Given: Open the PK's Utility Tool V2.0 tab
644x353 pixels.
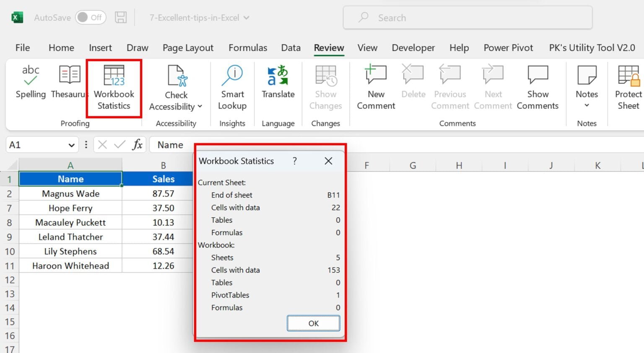Looking at the screenshot, I should tap(591, 48).
